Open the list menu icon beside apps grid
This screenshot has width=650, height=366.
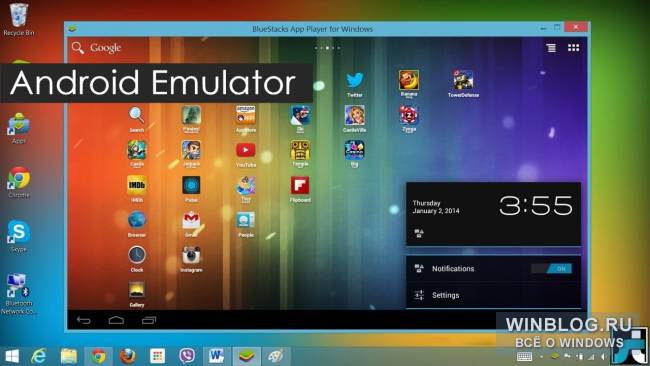tap(551, 48)
